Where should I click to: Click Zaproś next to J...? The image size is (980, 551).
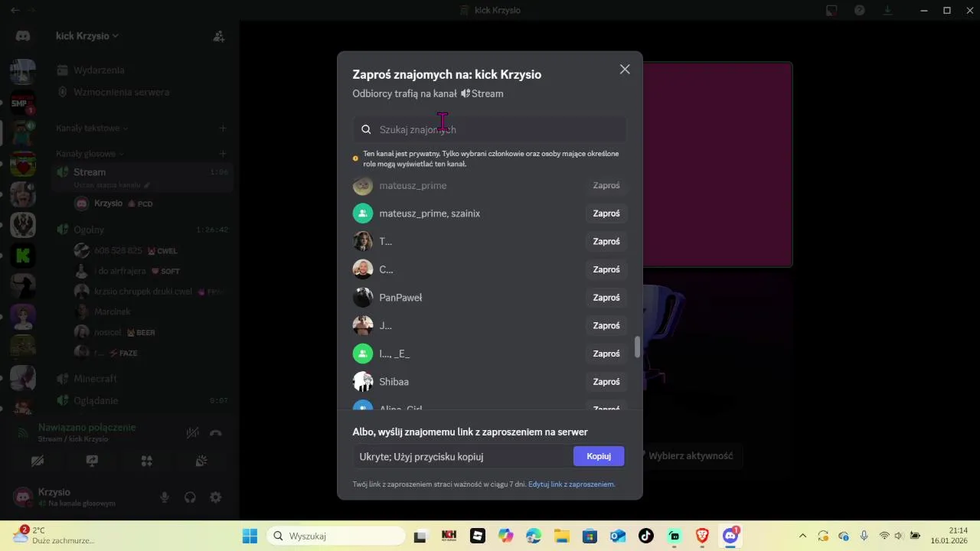(606, 326)
